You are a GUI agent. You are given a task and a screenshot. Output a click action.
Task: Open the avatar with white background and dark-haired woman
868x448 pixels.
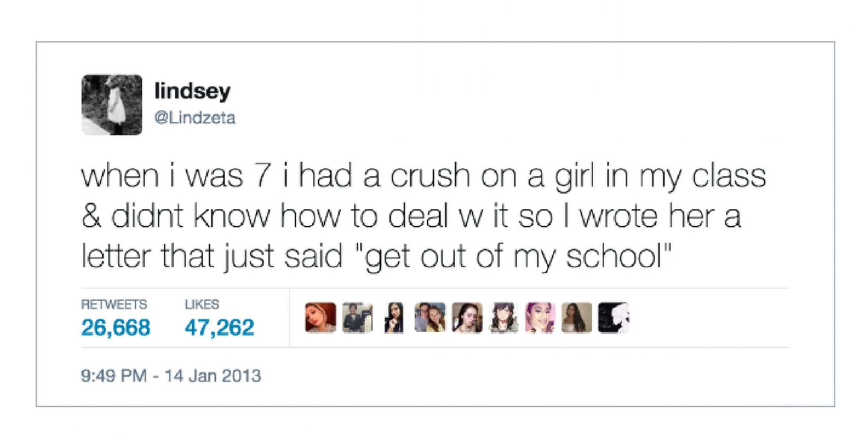pyautogui.click(x=394, y=317)
